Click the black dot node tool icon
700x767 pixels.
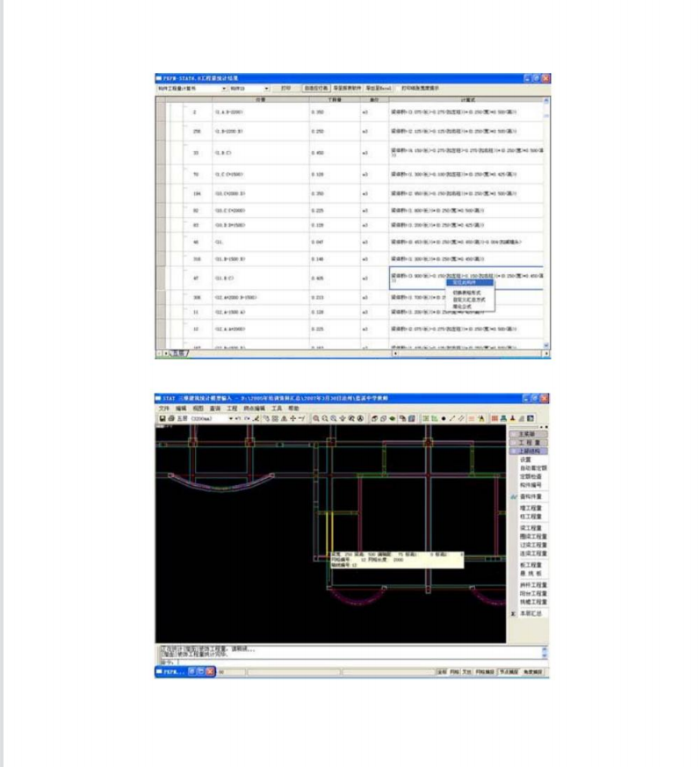coord(444,418)
